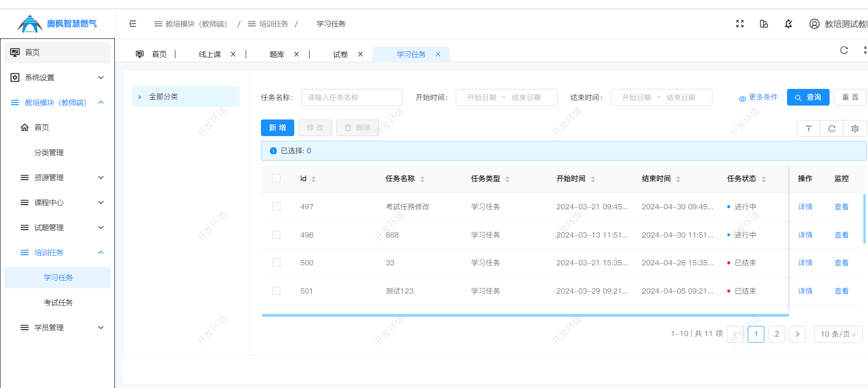The image size is (868, 388).
Task: Click the table refresh icon
Action: pos(832,128)
